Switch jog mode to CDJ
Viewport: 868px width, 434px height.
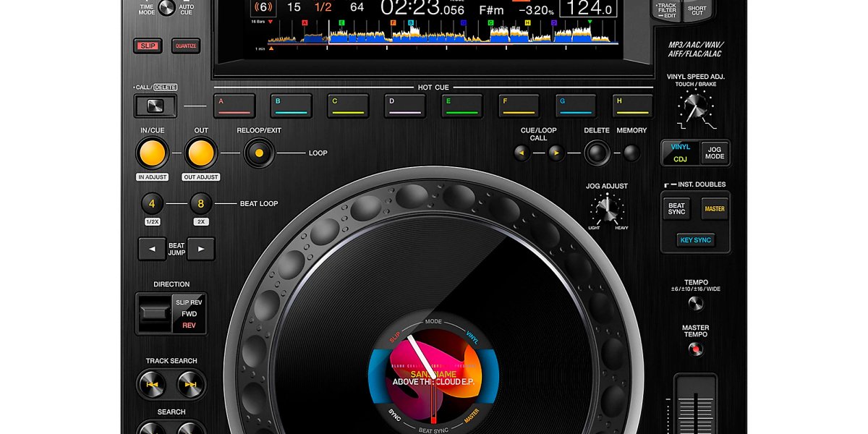click(678, 158)
